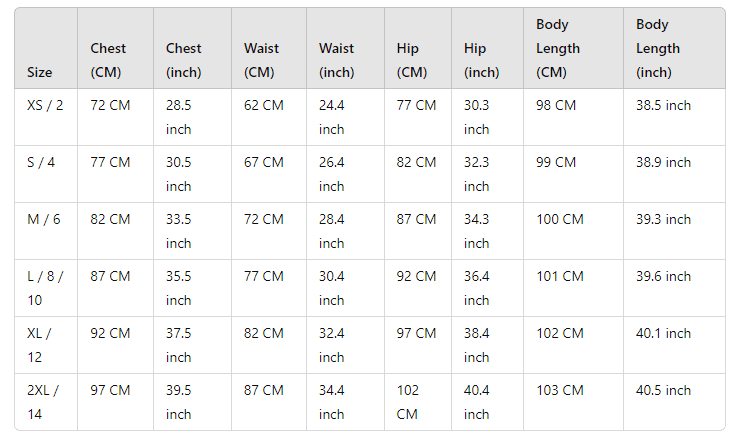
Task: Select the 62 CM waist value
Action: 264,105
